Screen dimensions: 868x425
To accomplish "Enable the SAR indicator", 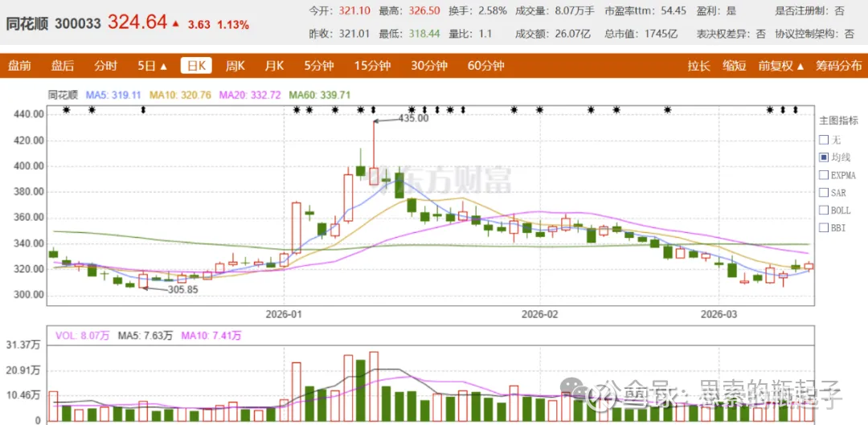I will (823, 193).
